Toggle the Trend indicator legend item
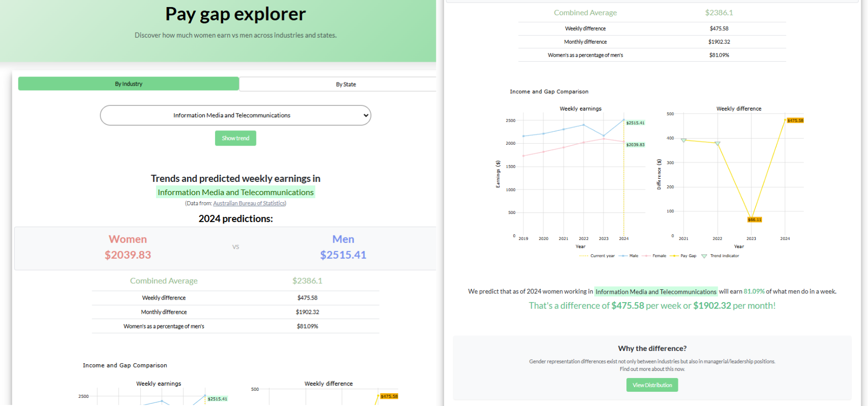The height and width of the screenshot is (406, 868). pos(720,256)
